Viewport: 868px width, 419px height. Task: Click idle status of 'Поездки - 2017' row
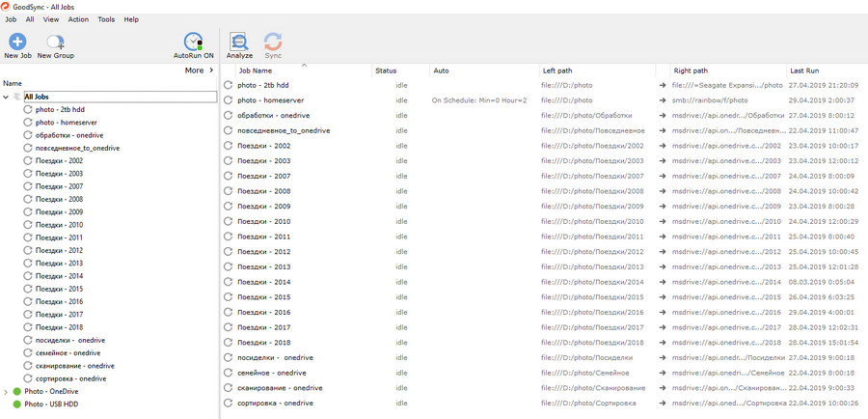pos(402,327)
